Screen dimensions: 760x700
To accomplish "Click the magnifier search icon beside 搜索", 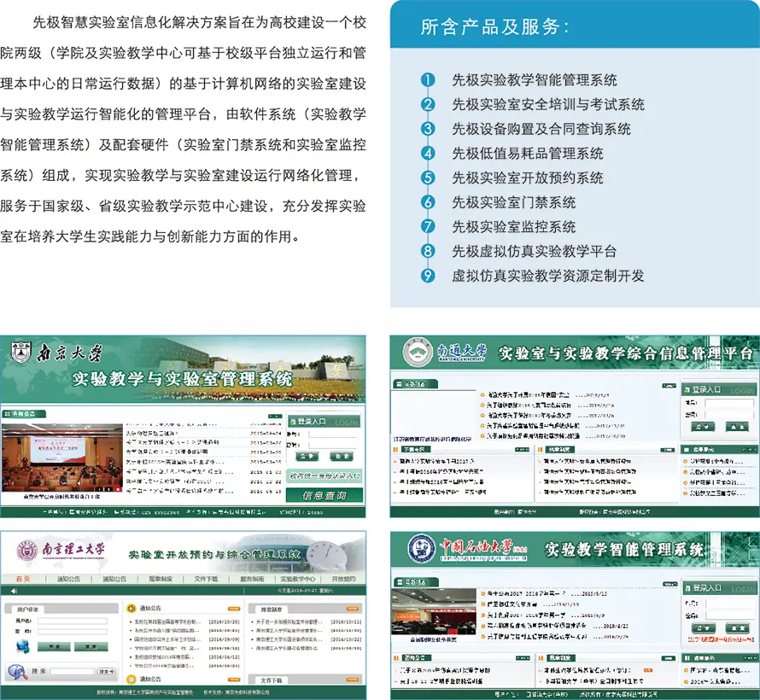I will coord(17,672).
